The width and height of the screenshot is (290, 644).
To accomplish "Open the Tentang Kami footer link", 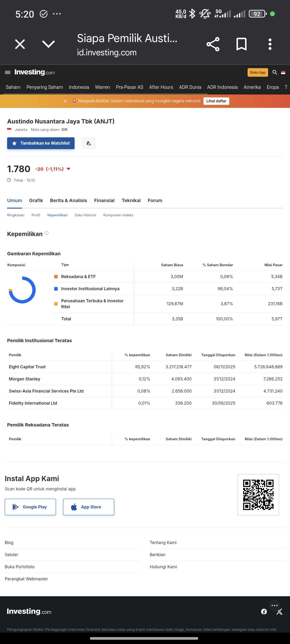I will (163, 543).
